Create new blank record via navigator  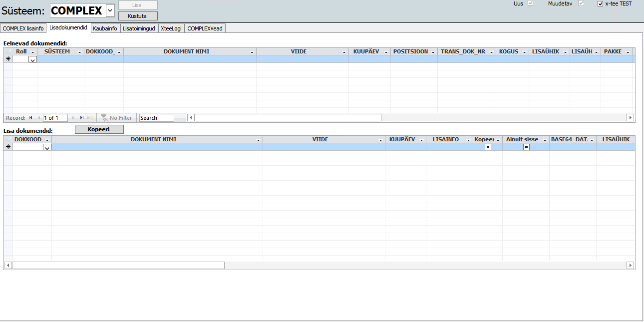coord(90,118)
